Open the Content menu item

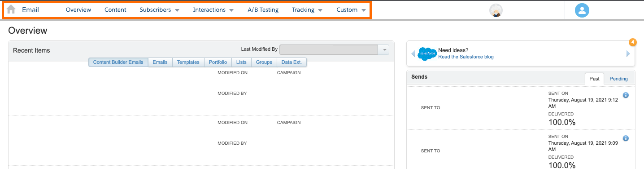(x=115, y=10)
